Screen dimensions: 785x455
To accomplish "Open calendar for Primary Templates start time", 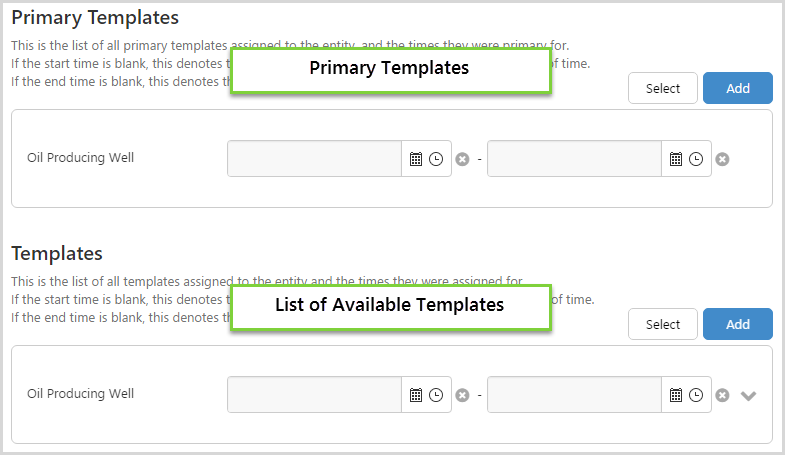I will (x=416, y=159).
